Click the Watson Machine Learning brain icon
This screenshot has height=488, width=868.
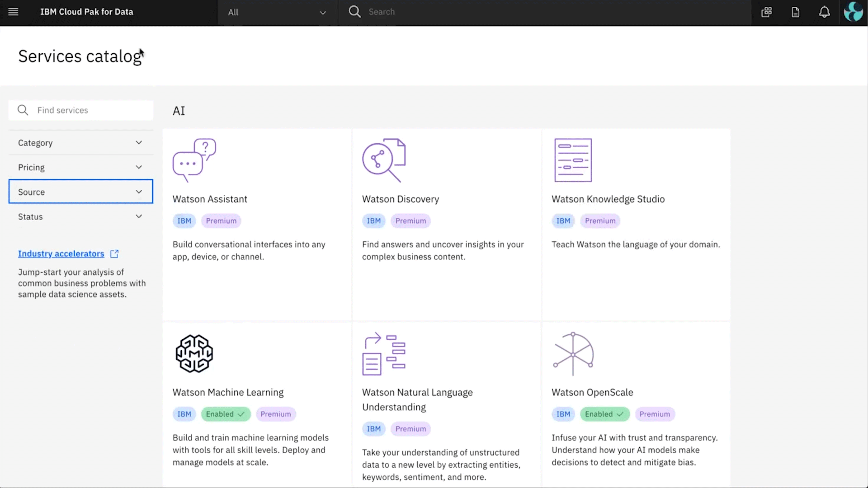click(194, 354)
